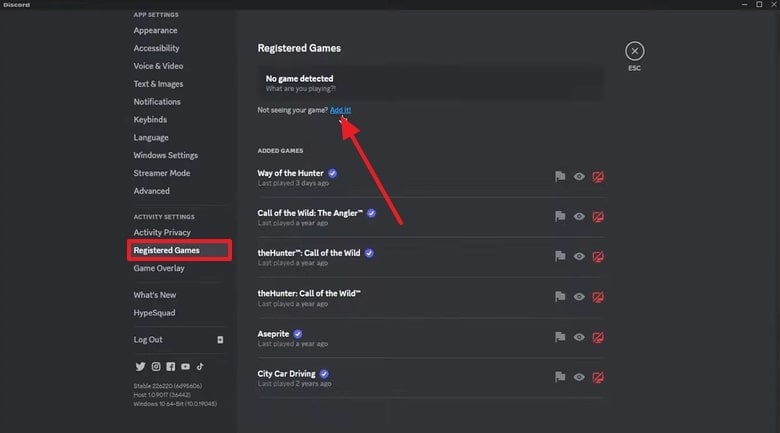This screenshot has width=780, height=433.
Task: Open Streamer Mode settings
Action: click(162, 173)
